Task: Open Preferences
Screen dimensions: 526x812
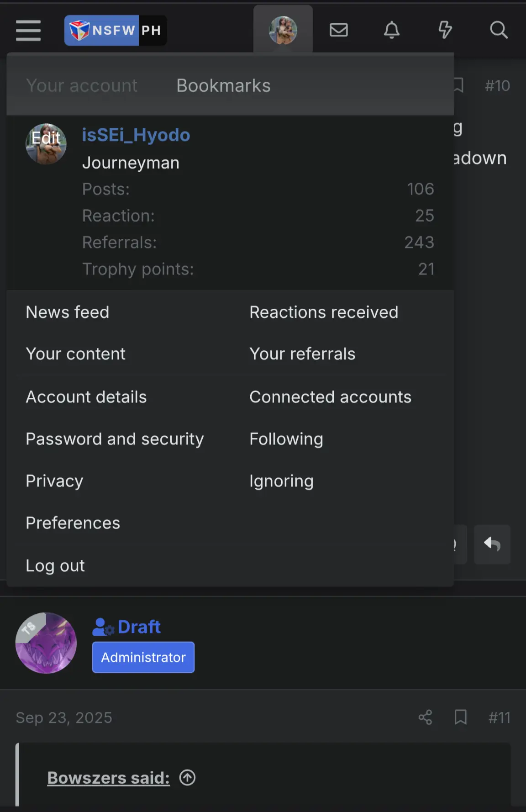Action: pos(73,523)
